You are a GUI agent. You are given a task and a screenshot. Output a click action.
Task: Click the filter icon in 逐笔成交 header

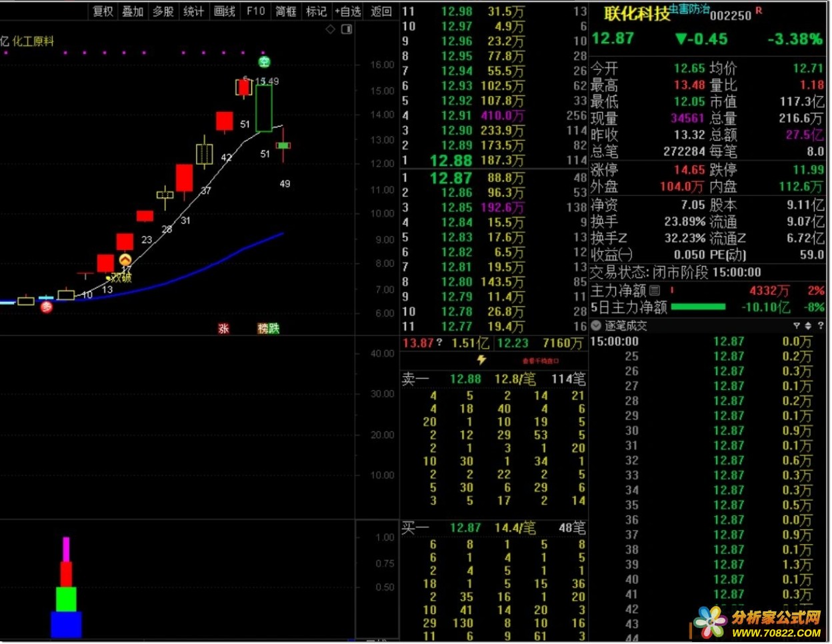point(796,325)
